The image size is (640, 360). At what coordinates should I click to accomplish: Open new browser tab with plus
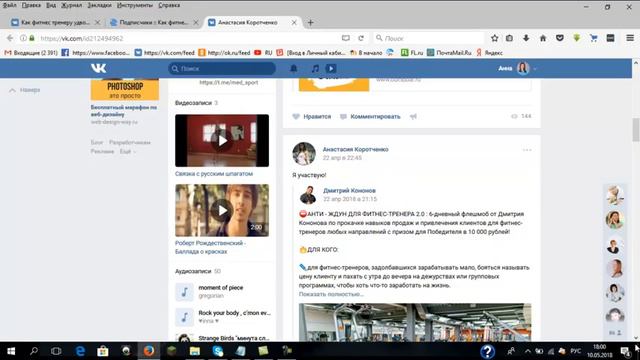pos(311,22)
